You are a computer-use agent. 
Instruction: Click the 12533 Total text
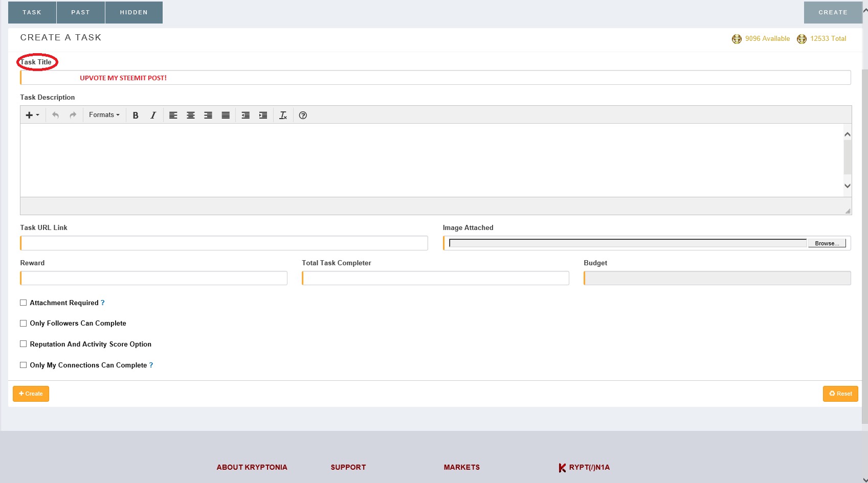[x=828, y=39]
